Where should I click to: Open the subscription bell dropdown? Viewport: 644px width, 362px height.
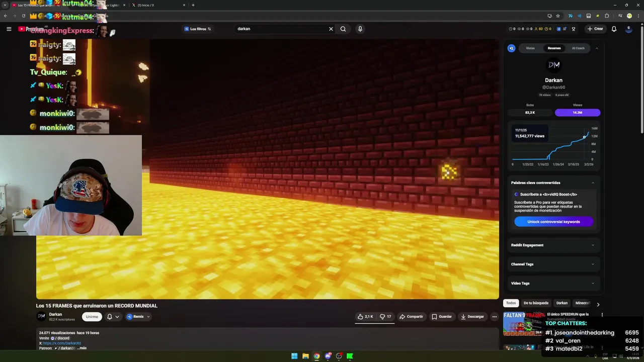113,317
